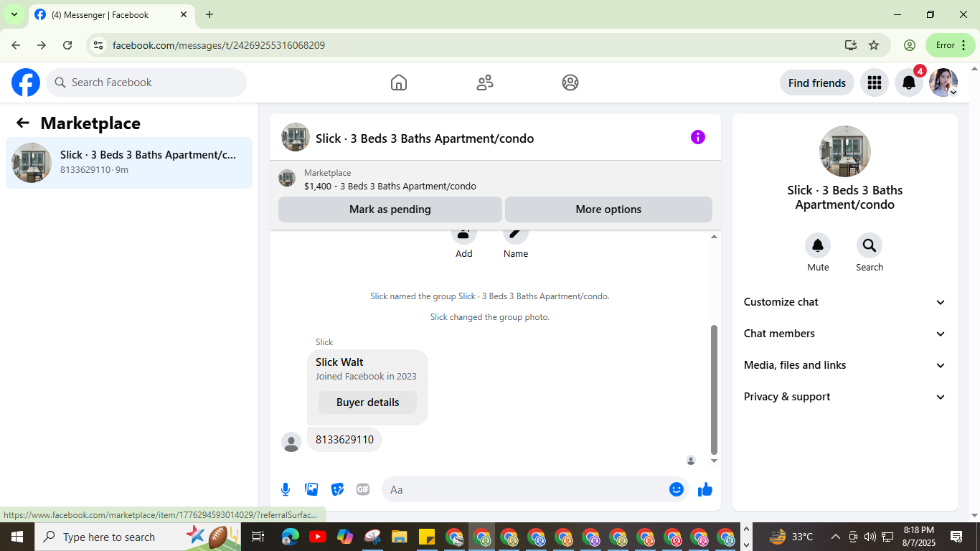This screenshot has height=551, width=980.
Task: Open Task View on the taskbar
Action: pyautogui.click(x=258, y=537)
